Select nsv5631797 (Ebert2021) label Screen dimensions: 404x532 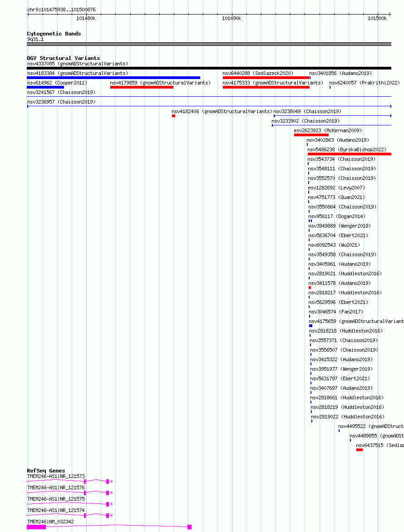[340, 378]
